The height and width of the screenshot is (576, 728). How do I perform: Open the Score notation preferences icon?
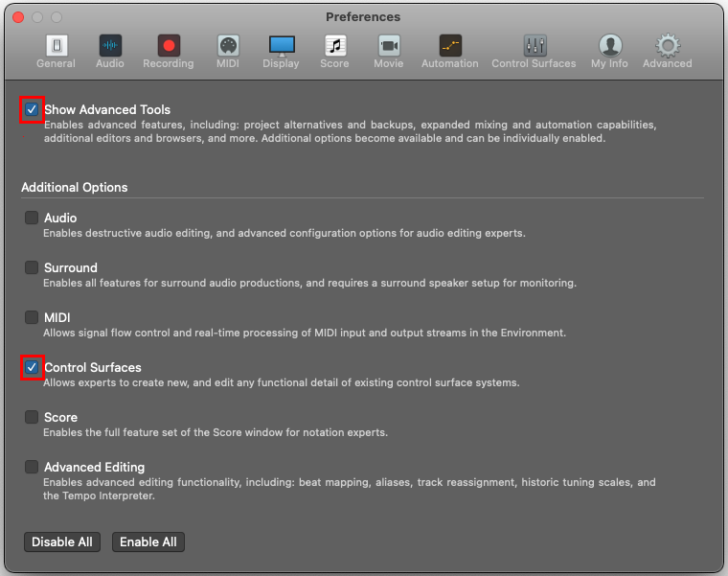(334, 45)
